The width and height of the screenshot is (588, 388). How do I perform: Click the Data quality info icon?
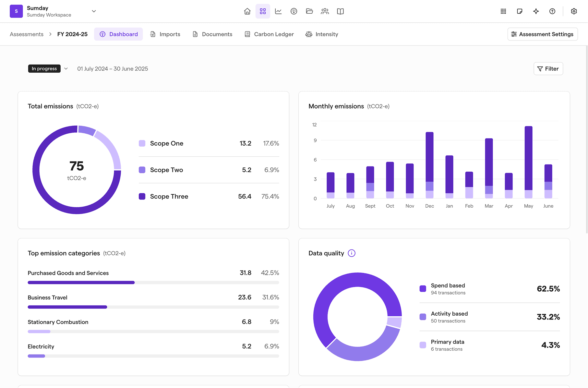tap(352, 253)
